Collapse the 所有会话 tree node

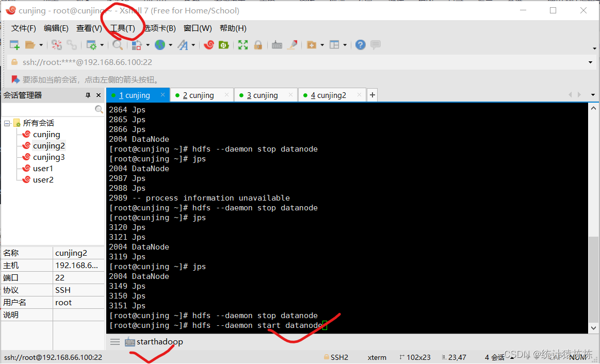click(x=7, y=123)
